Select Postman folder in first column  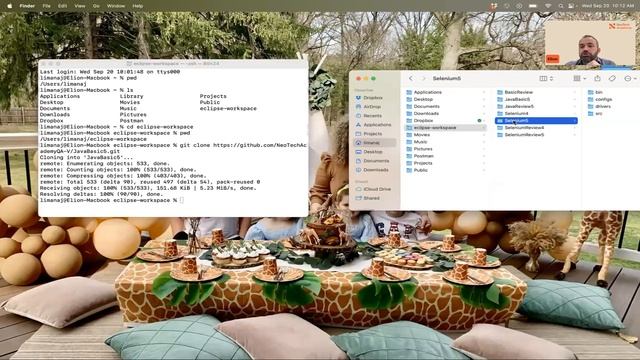(x=446, y=156)
